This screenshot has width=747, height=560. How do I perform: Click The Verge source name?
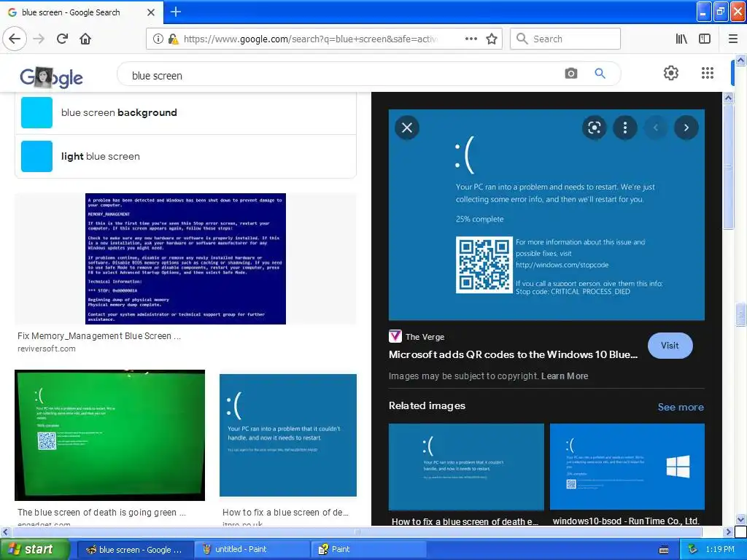click(x=425, y=337)
